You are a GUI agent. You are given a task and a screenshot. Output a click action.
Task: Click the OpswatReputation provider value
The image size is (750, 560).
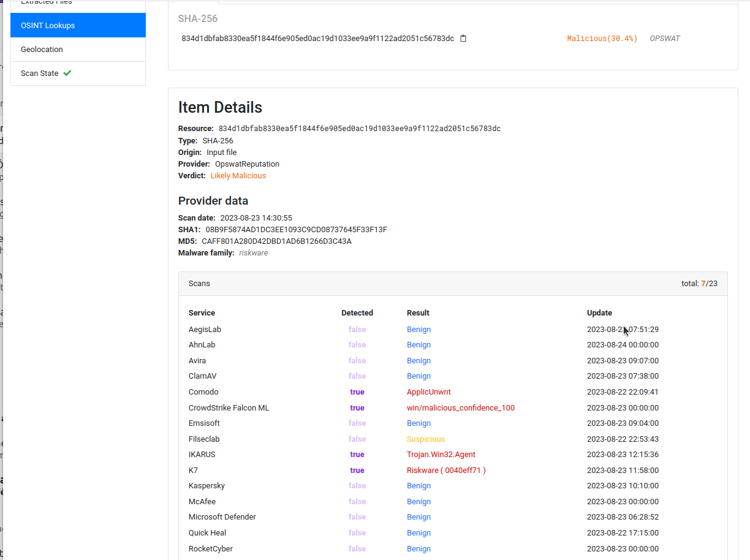pyautogui.click(x=247, y=164)
